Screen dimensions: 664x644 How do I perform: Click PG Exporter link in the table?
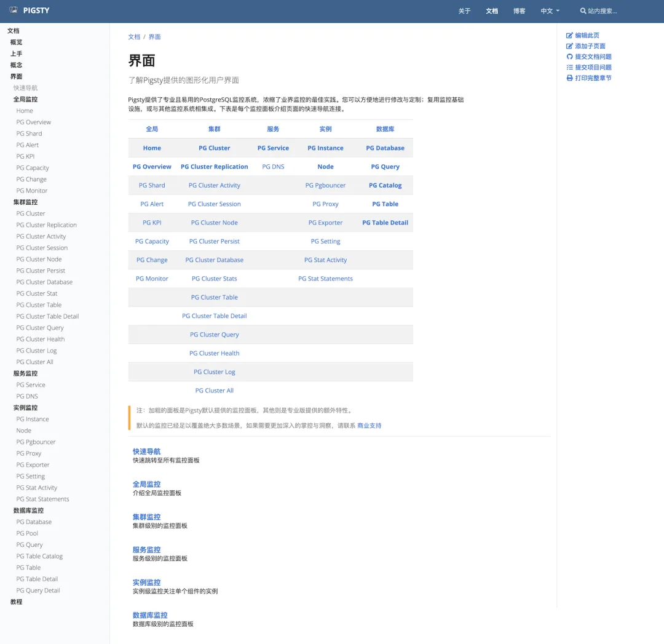[326, 223]
